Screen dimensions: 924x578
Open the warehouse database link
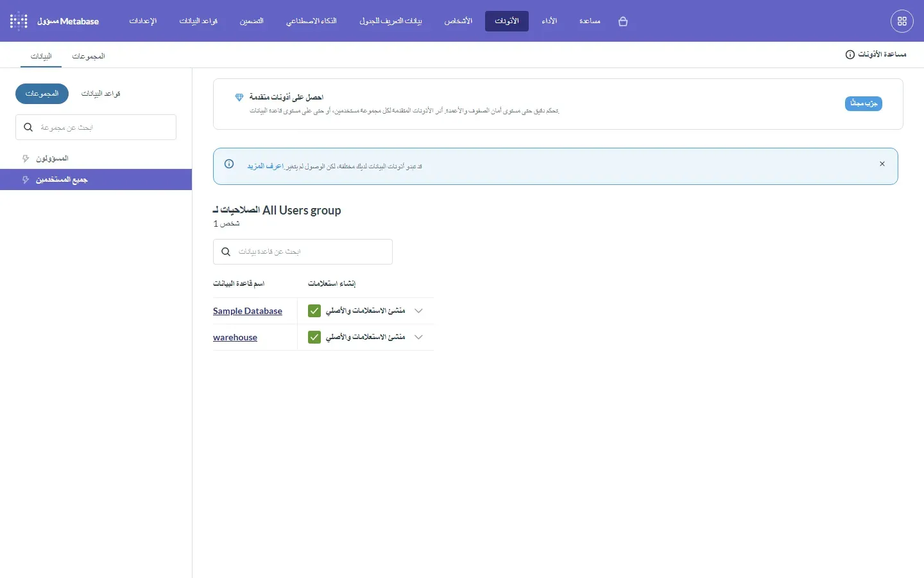click(x=235, y=337)
